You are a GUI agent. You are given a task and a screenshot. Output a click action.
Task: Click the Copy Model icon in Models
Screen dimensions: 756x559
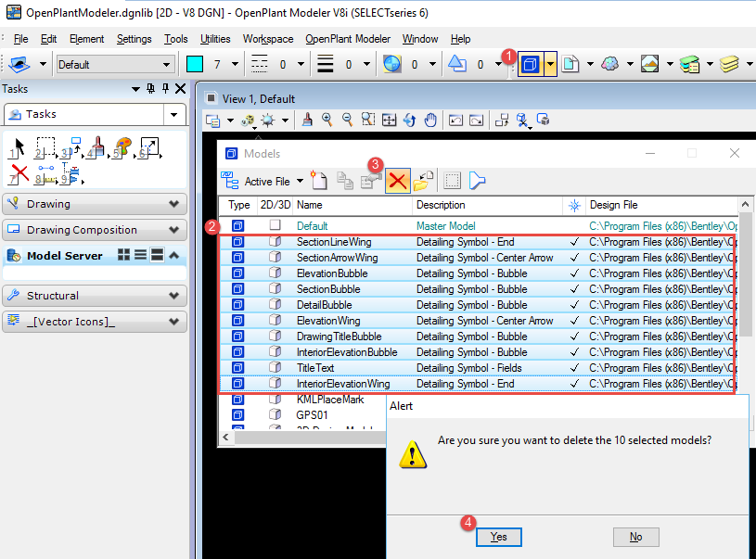click(345, 181)
